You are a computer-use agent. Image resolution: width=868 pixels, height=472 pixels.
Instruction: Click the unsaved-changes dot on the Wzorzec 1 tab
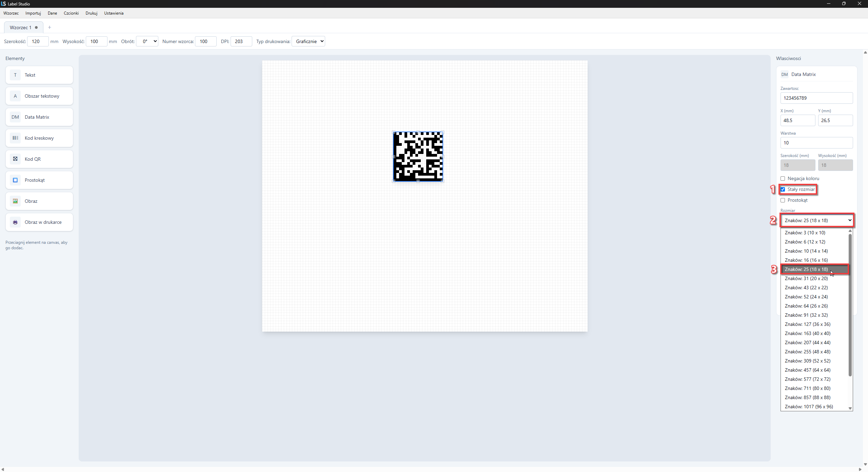coord(36,27)
